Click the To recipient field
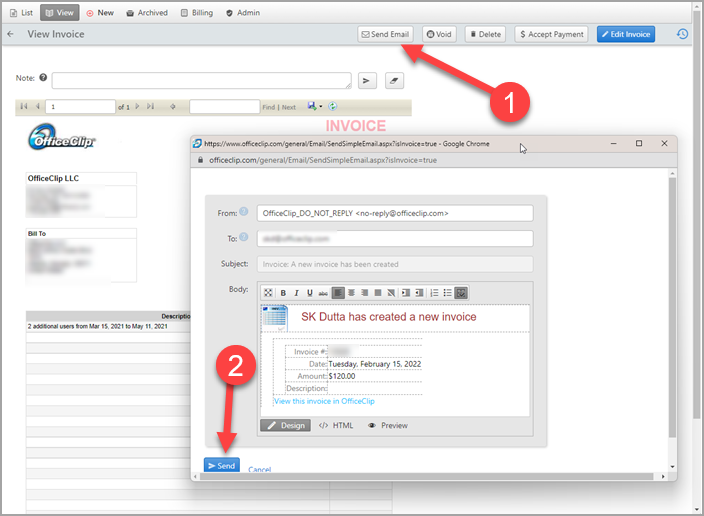Screen dimensions: 704x516 click(395, 238)
